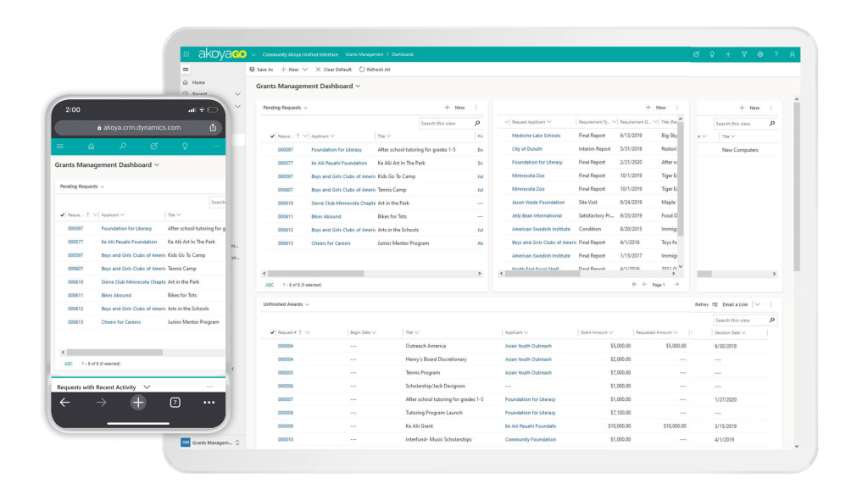Open the New command dropdown arrow on tablet
Viewport: 868px width, 501px height.
(x=305, y=70)
